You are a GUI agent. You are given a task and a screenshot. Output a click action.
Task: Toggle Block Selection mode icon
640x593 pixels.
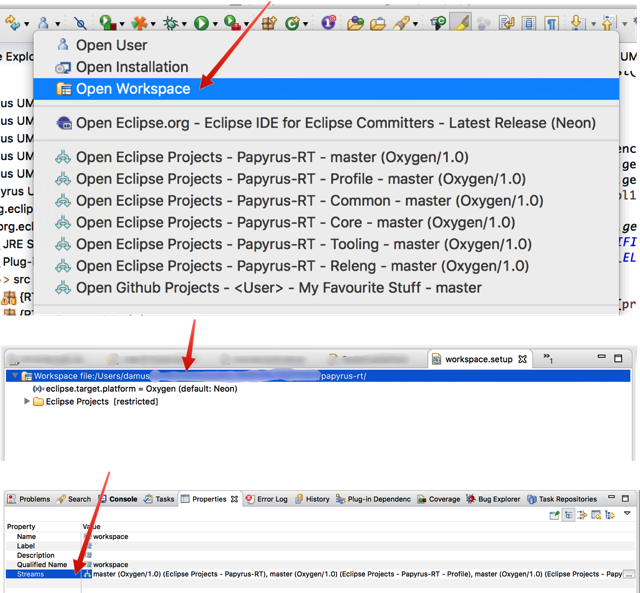pyautogui.click(x=529, y=23)
